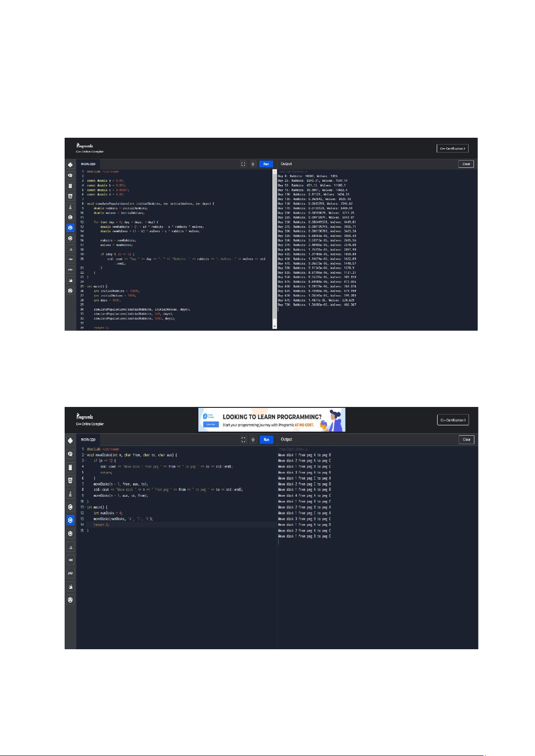This screenshot has width=535, height=756.
Task: Toggle fullscreen for the moveDisks editor
Action: coord(243,440)
